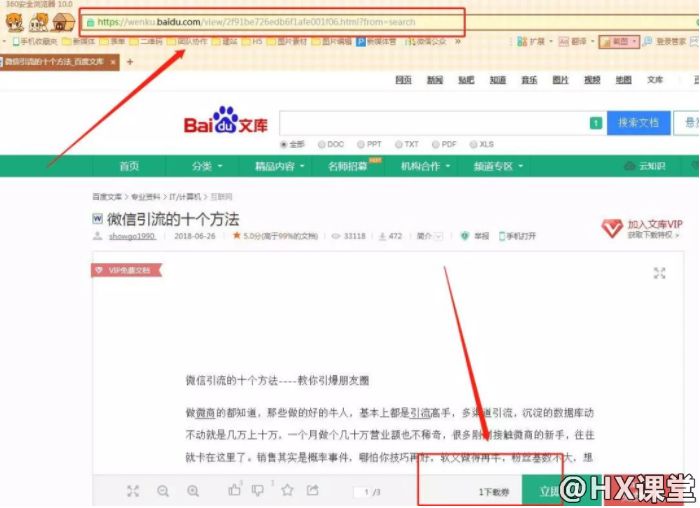
Task: Click the author link showgo1990
Action: coord(132,236)
